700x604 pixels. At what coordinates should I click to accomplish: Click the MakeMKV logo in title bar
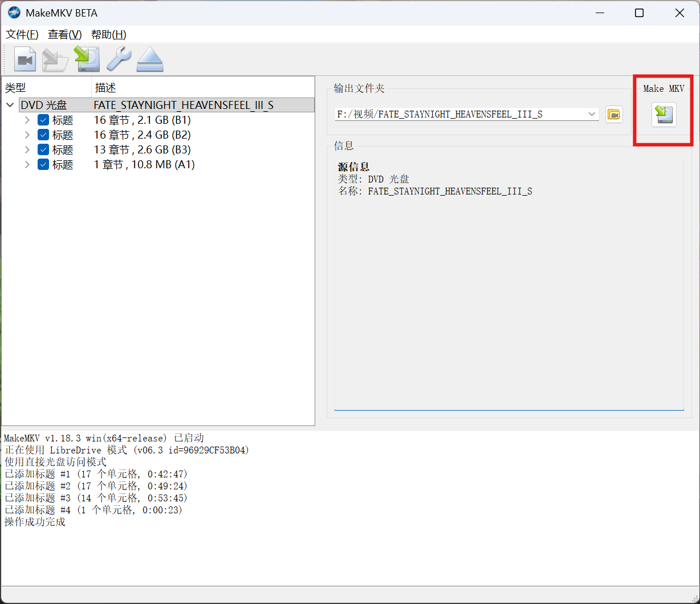[x=14, y=13]
